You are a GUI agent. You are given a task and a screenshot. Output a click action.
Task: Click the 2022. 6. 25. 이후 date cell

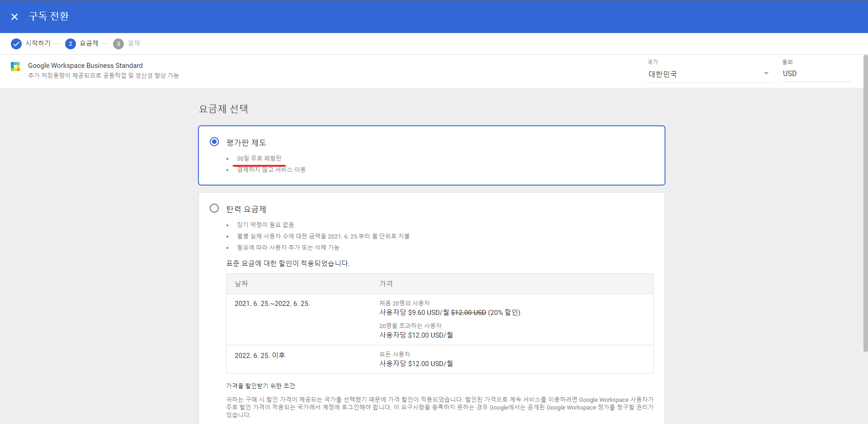(260, 355)
